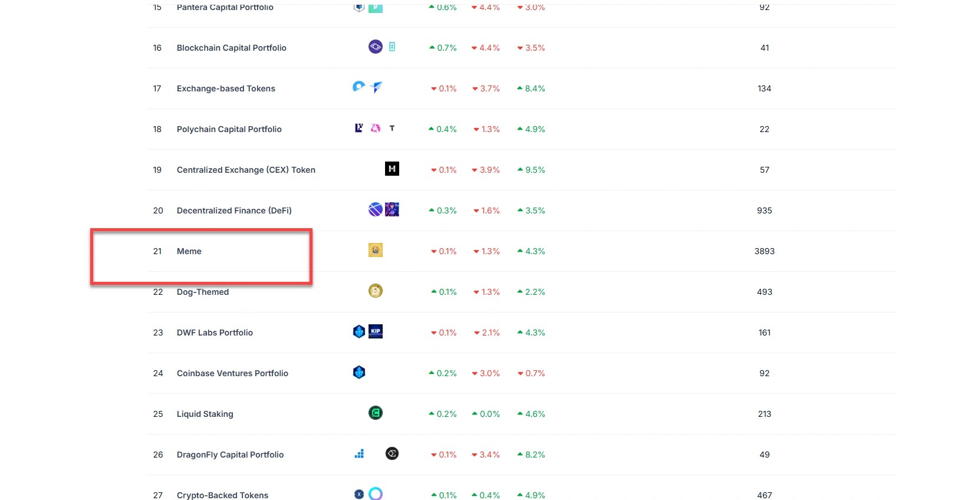Screen dimensions: 980x500
Task: Open the Meme category link
Action: (x=189, y=251)
